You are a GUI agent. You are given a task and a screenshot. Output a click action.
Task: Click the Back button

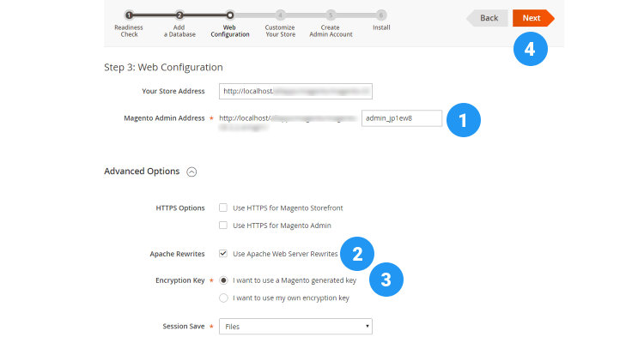click(488, 18)
